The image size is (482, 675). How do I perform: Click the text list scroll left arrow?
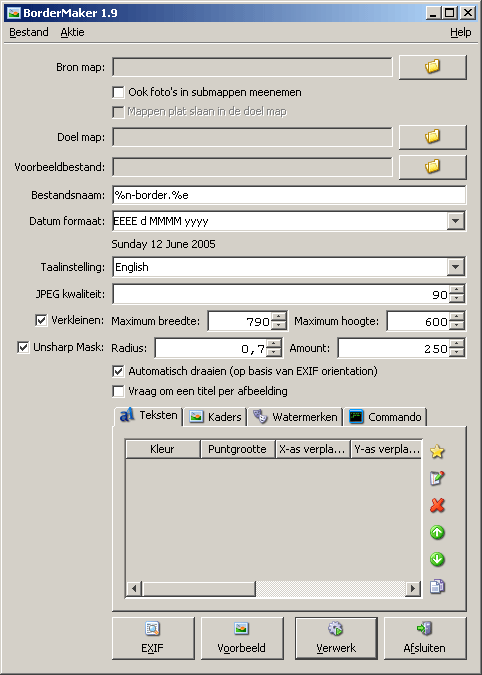click(x=134, y=588)
